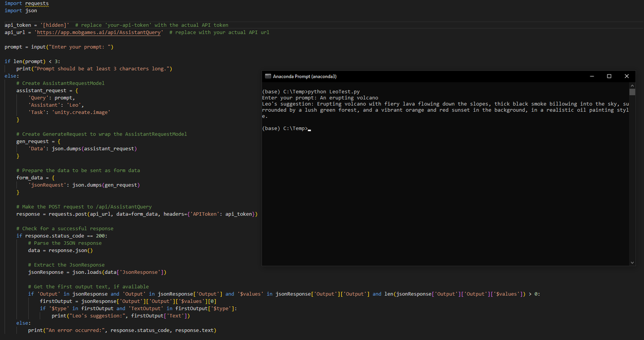Click the Anaconda Prompt scrollbar thumb
644x340 pixels.
[x=632, y=92]
